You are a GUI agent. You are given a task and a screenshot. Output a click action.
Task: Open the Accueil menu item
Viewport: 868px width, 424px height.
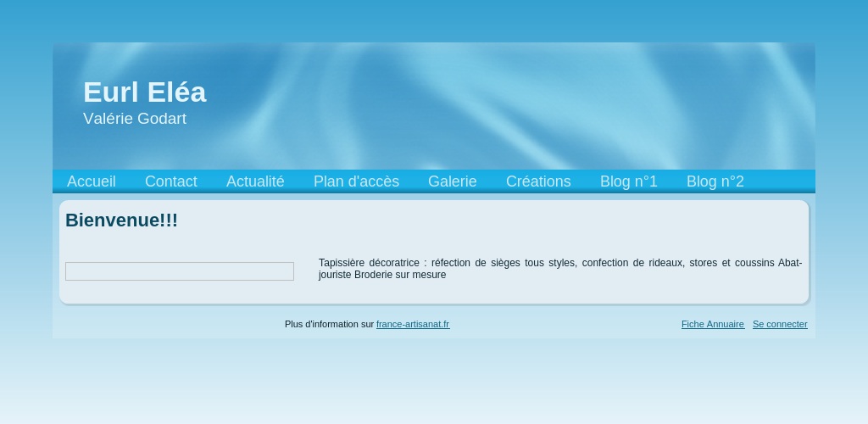pyautogui.click(x=92, y=181)
